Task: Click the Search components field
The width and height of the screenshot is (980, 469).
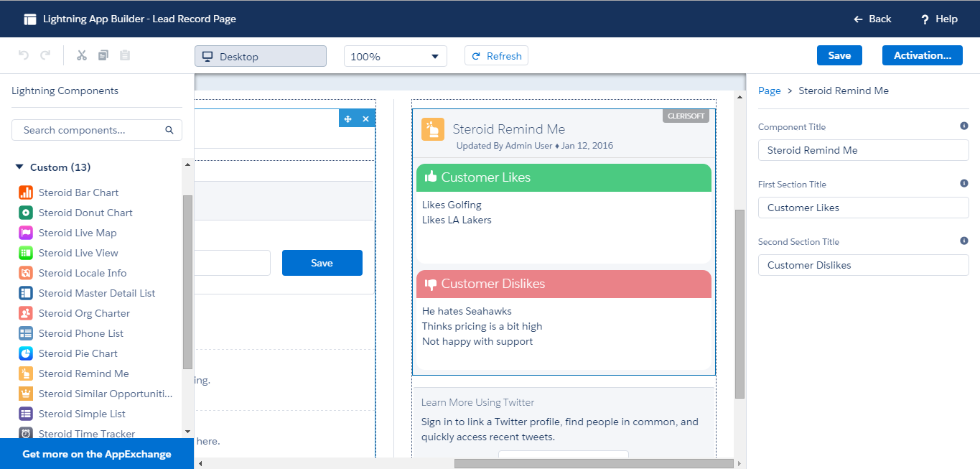Action: [x=97, y=130]
